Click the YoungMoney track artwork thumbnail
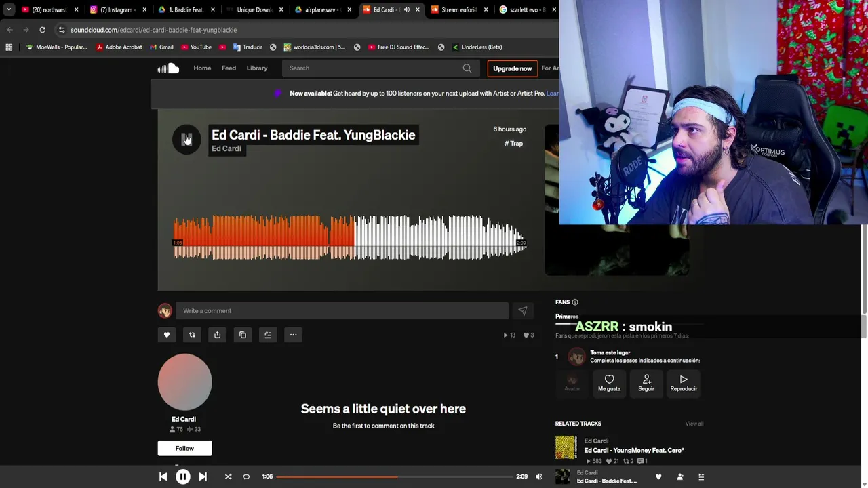Image resolution: width=868 pixels, height=488 pixels. (x=566, y=447)
